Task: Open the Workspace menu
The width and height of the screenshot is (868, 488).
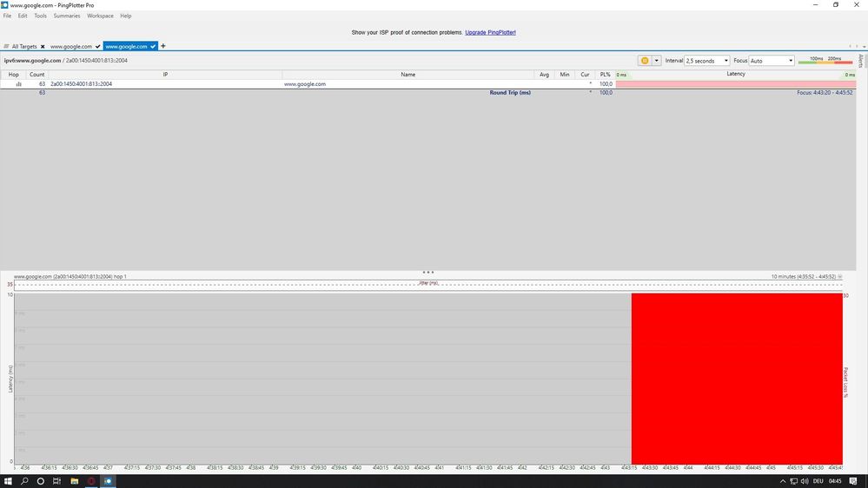Action: (100, 16)
